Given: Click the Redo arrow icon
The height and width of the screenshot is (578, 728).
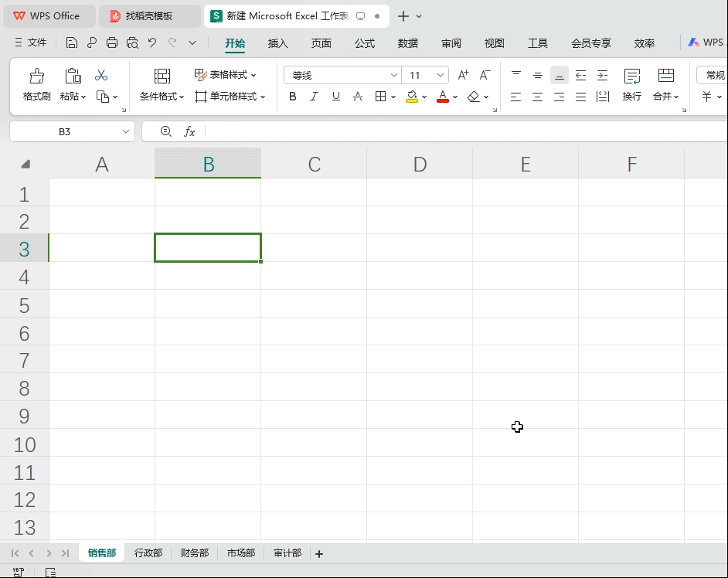Looking at the screenshot, I should (172, 42).
